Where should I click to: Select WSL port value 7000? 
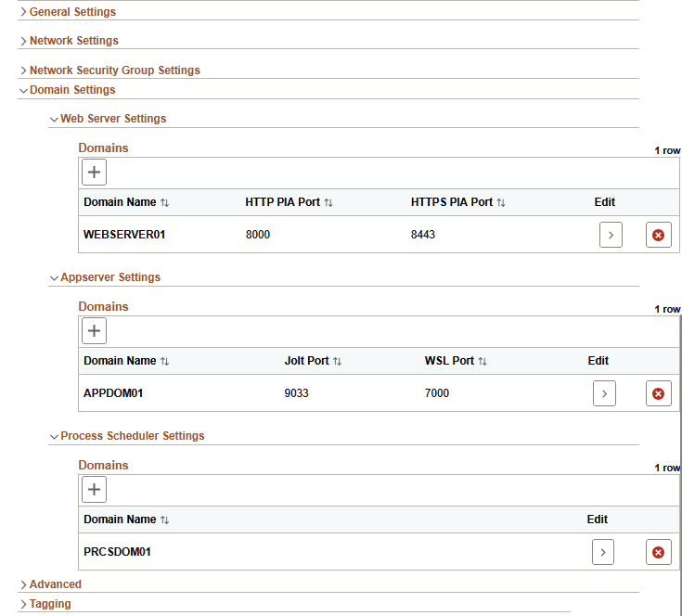[x=437, y=393]
